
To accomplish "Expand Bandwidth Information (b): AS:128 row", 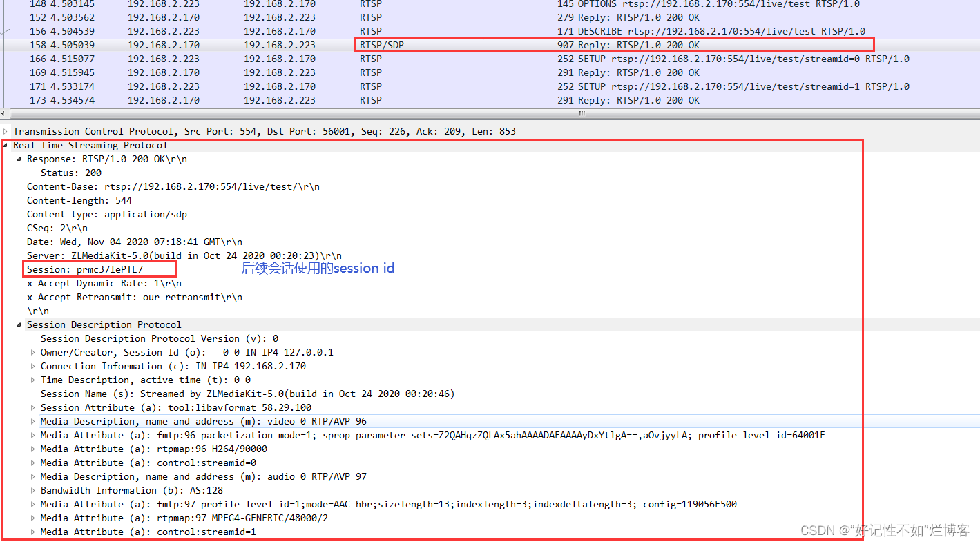I will click(33, 490).
